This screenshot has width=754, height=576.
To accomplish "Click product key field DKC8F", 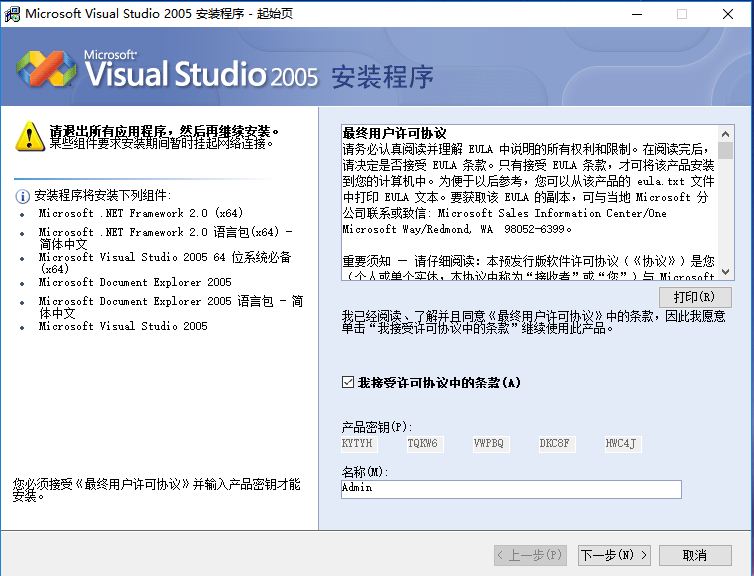I will [x=557, y=444].
